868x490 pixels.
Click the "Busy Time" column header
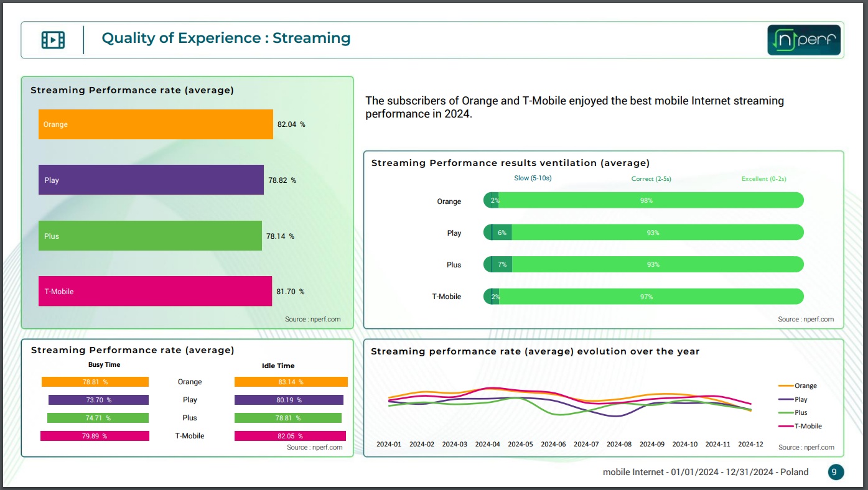pos(105,365)
